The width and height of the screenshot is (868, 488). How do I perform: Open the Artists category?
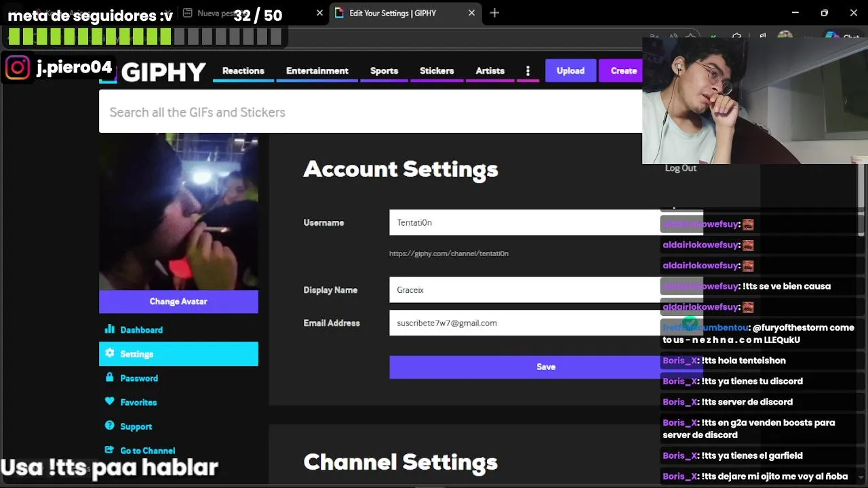click(490, 70)
